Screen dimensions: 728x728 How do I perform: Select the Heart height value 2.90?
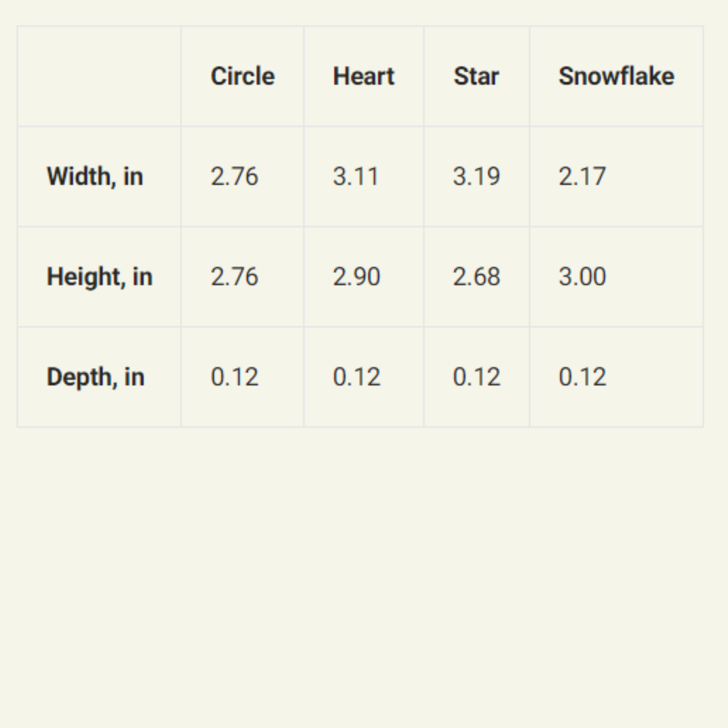pyautogui.click(x=356, y=277)
